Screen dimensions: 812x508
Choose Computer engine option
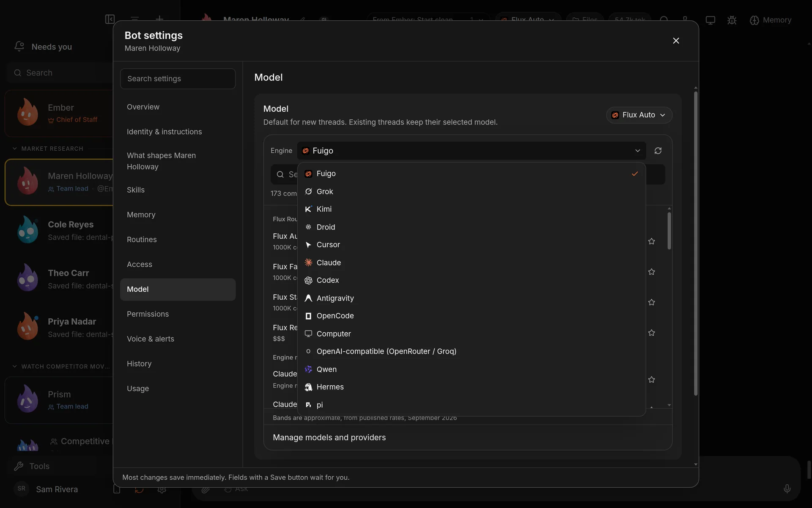[471, 334]
